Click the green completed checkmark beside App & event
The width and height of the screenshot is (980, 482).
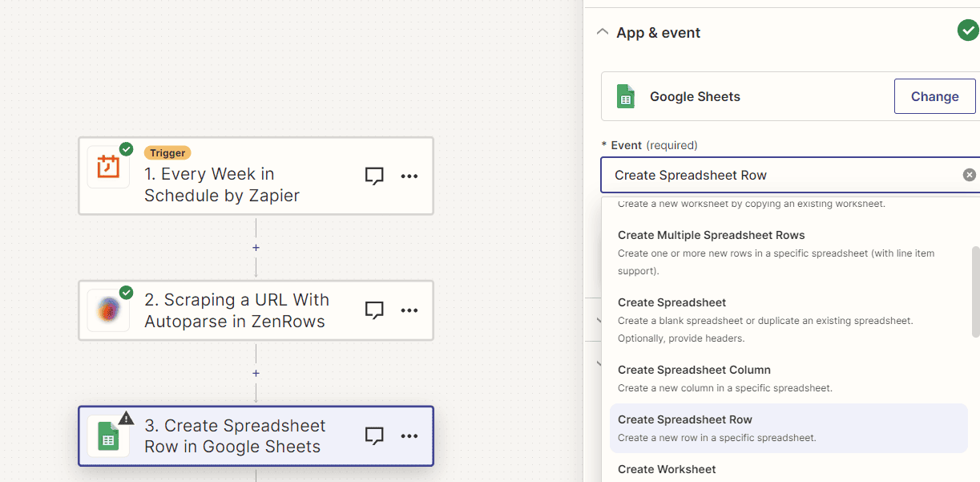point(968,30)
